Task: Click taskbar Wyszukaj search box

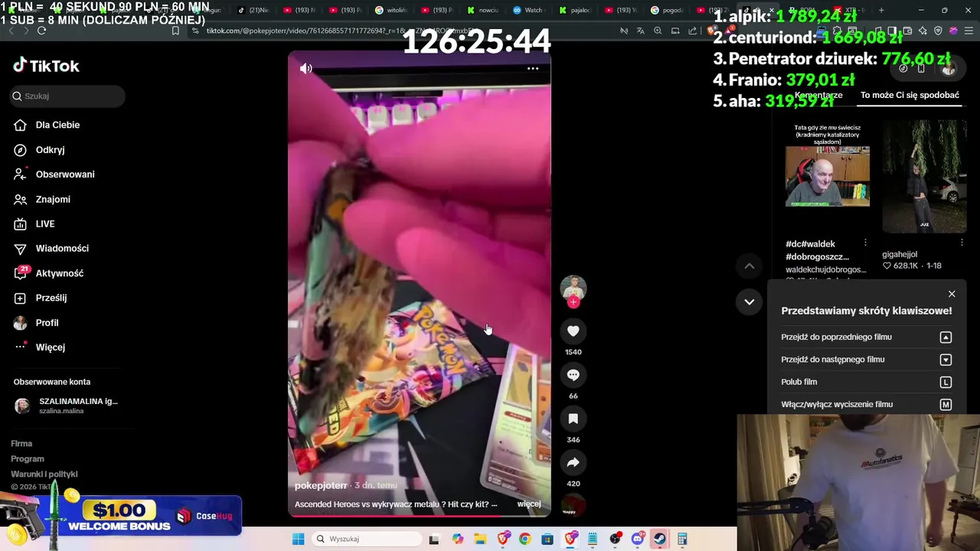Action: coord(367,539)
